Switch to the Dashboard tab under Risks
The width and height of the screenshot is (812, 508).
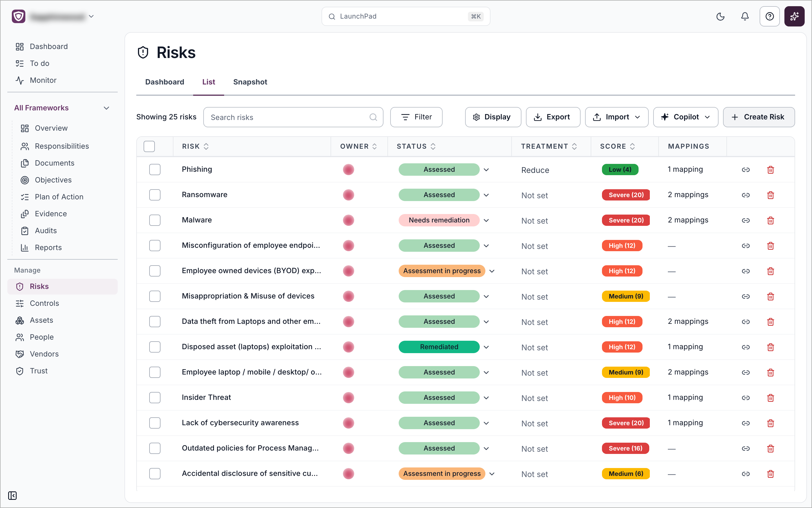[165, 82]
